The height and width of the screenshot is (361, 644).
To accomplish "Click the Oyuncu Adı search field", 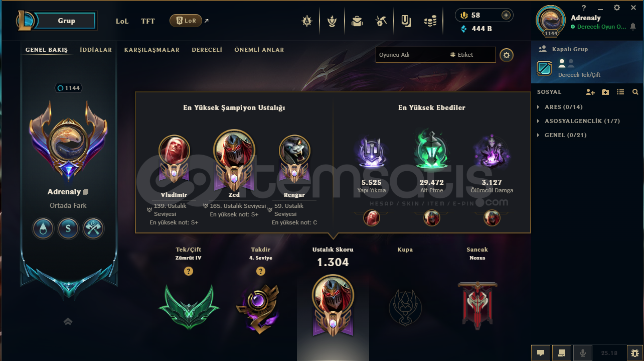I will (x=410, y=55).
